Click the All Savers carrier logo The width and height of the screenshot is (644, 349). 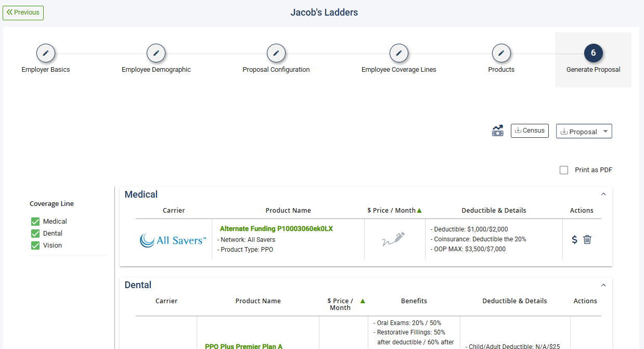tap(173, 240)
